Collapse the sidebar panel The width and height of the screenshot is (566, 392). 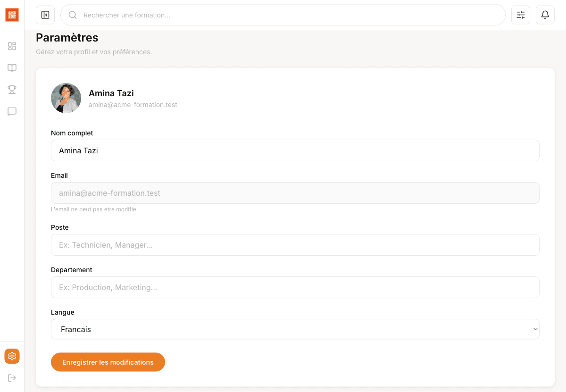point(45,15)
